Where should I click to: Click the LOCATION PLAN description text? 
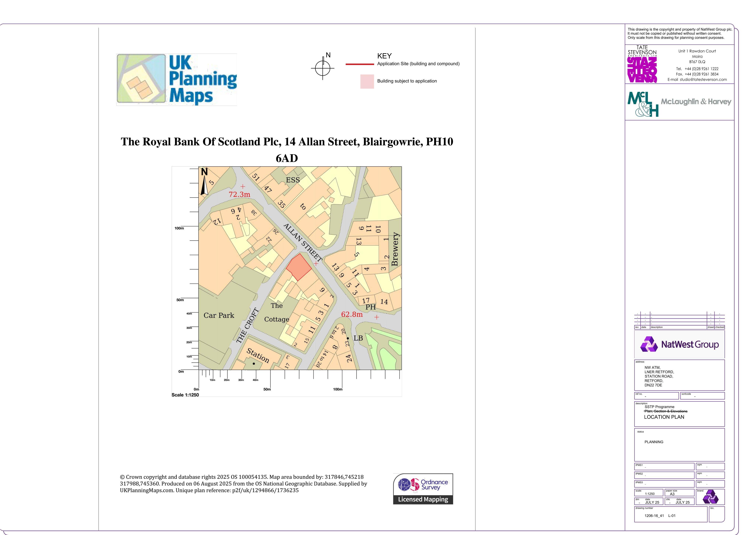click(664, 417)
